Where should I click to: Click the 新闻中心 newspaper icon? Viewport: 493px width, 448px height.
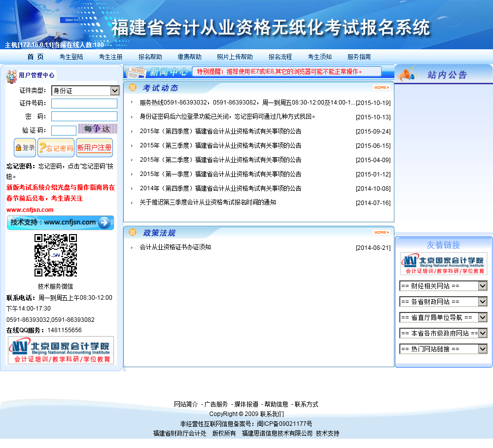tap(136, 72)
